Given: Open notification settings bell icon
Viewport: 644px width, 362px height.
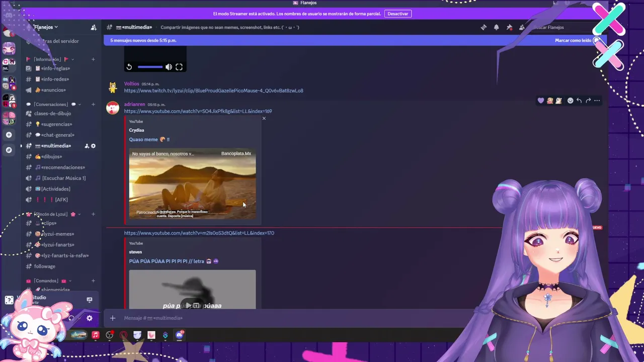Looking at the screenshot, I should [x=497, y=27].
